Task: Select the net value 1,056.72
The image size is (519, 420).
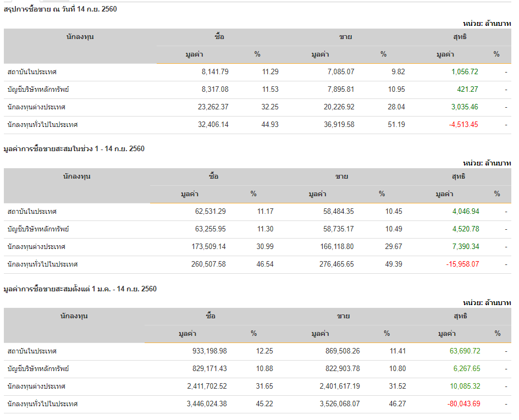Action: (465, 72)
